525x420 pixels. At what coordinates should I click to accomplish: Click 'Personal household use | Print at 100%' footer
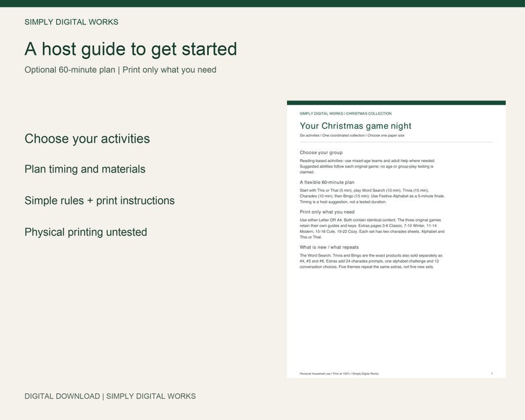339,374
